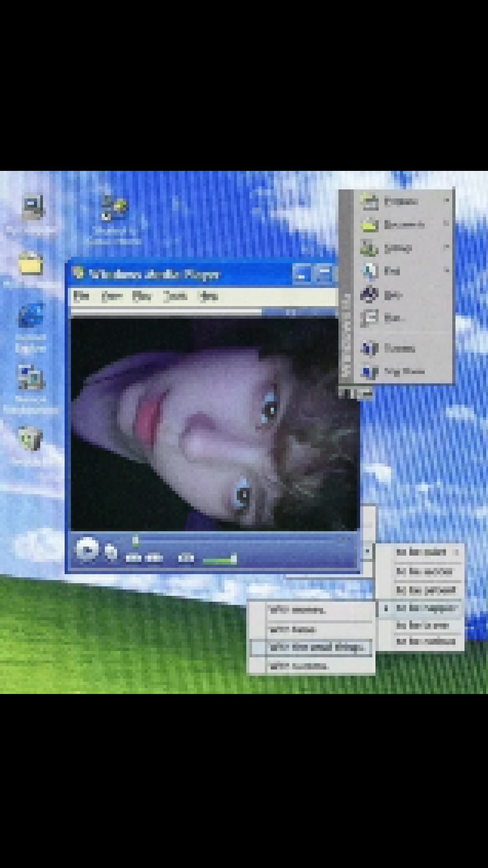Select the bulleted "to be happier" menu entry

pyautogui.click(x=420, y=608)
